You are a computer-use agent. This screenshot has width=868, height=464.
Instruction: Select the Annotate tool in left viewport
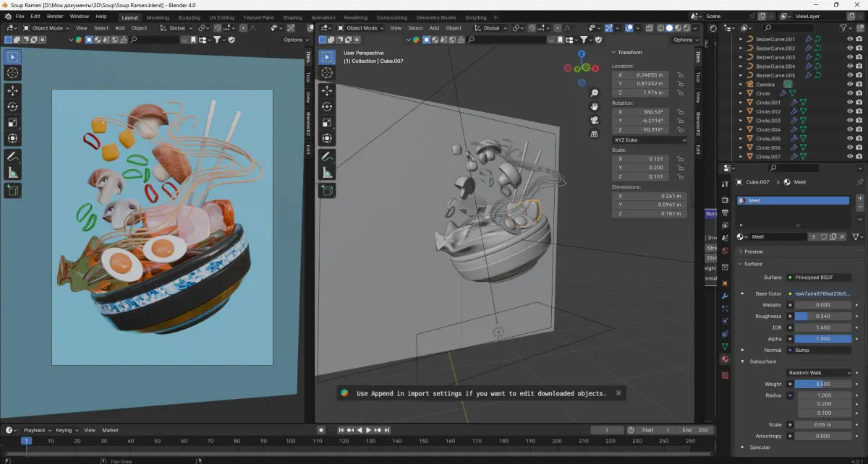tap(13, 156)
